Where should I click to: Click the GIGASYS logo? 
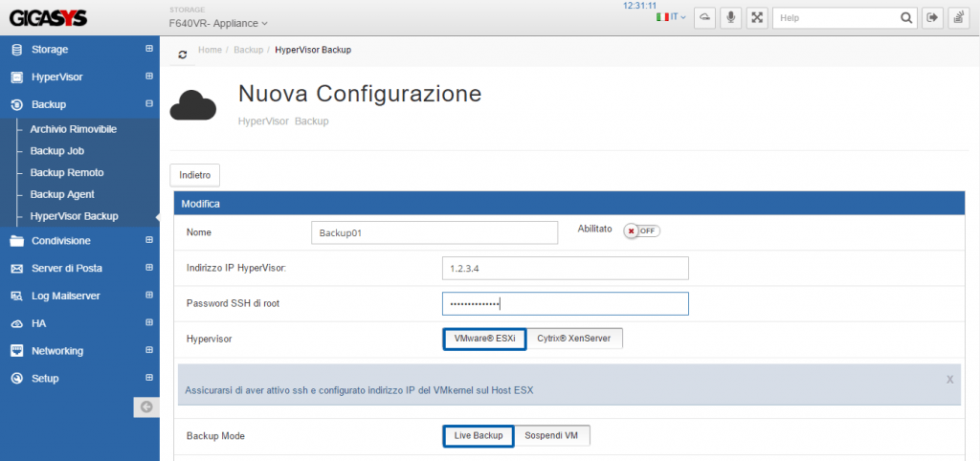(x=48, y=19)
